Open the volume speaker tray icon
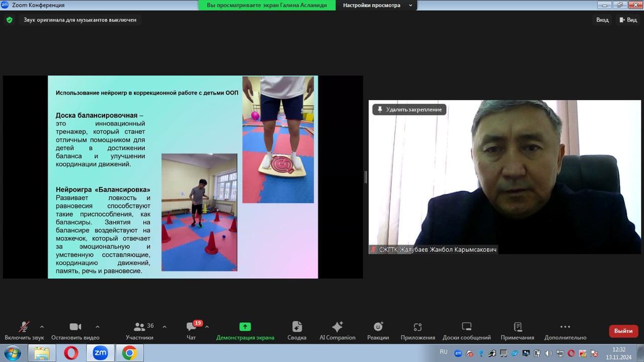Viewport: 644px width, 362px height. tap(548, 353)
